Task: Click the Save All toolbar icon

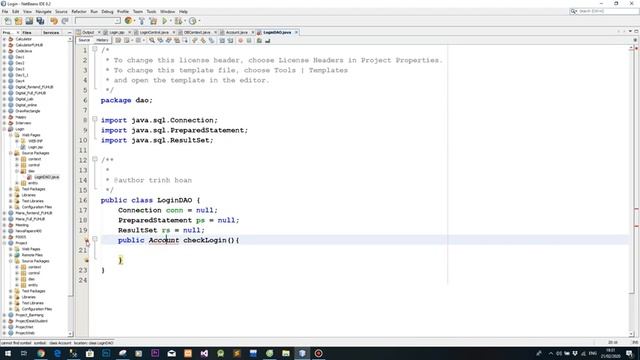Action: pos(40,21)
